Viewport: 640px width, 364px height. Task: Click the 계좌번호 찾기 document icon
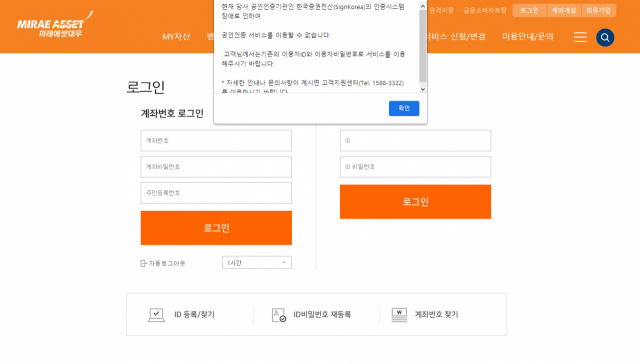click(399, 315)
